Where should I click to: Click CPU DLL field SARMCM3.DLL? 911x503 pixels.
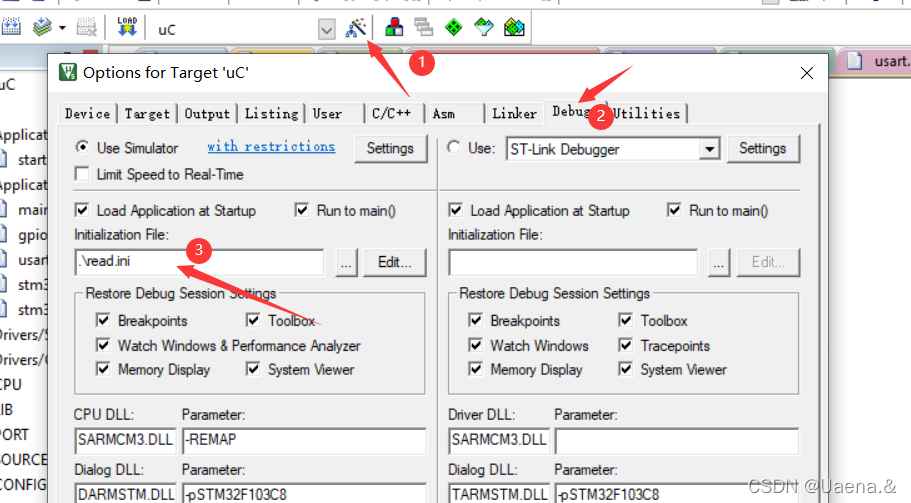tap(126, 441)
